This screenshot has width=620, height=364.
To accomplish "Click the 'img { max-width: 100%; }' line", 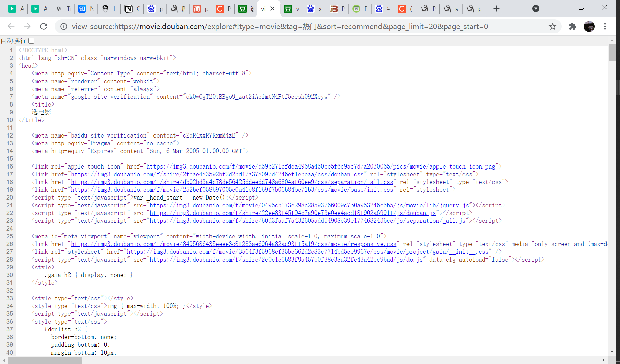I will pos(122,306).
